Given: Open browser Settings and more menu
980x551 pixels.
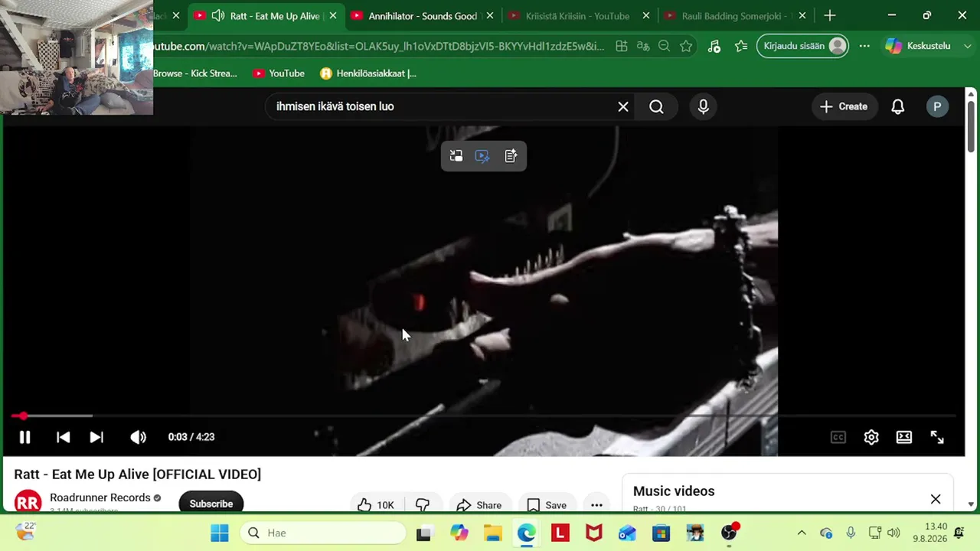Looking at the screenshot, I should 864,46.
